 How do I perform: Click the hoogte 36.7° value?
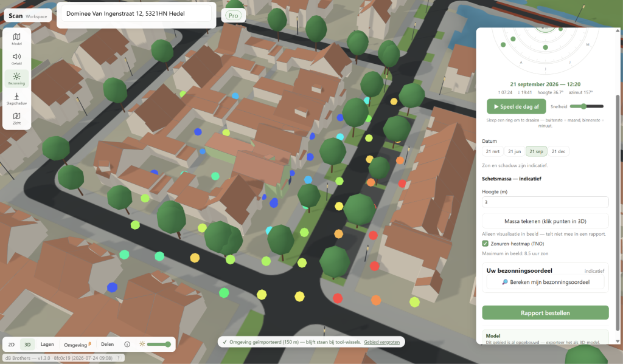click(x=550, y=92)
